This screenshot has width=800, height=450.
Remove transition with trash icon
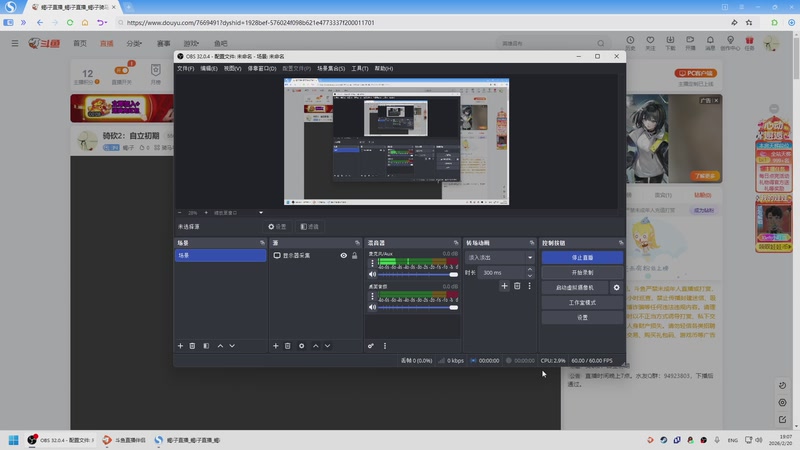pyautogui.click(x=517, y=287)
